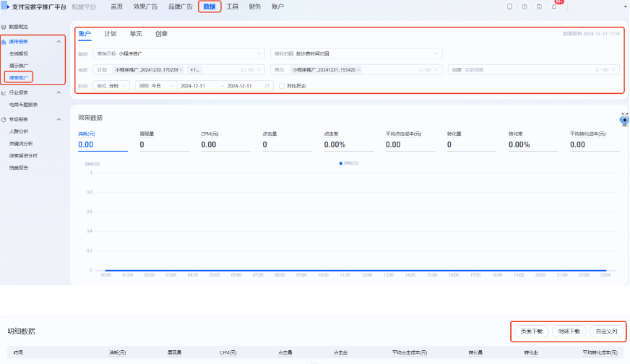This screenshot has height=364, width=630.
Task: Click the robot assistant floating icon
Action: pos(624,120)
